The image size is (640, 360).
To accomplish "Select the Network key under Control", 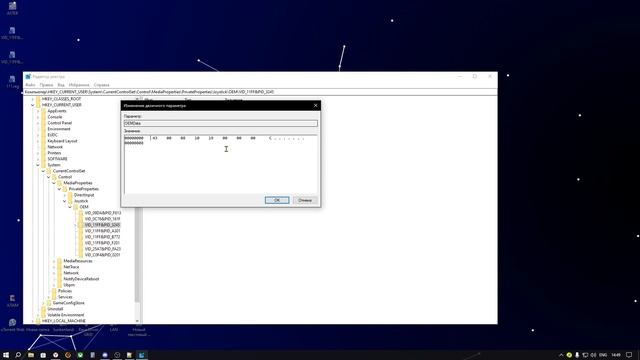I will point(71,273).
